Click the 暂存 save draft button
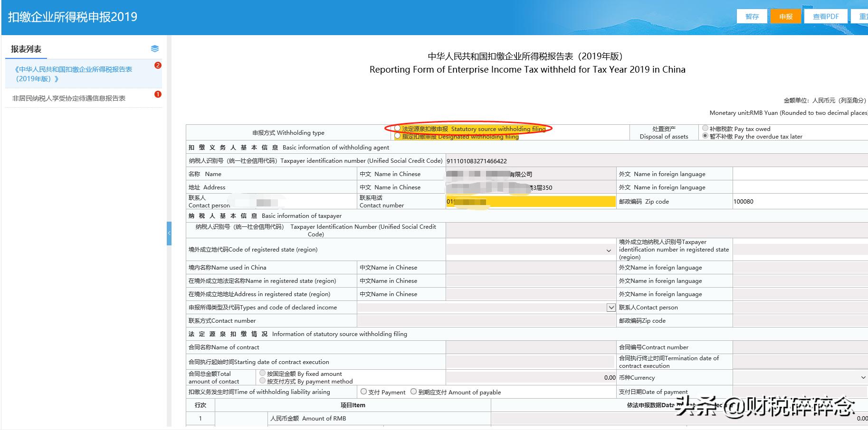The height and width of the screenshot is (430, 868). coord(752,16)
